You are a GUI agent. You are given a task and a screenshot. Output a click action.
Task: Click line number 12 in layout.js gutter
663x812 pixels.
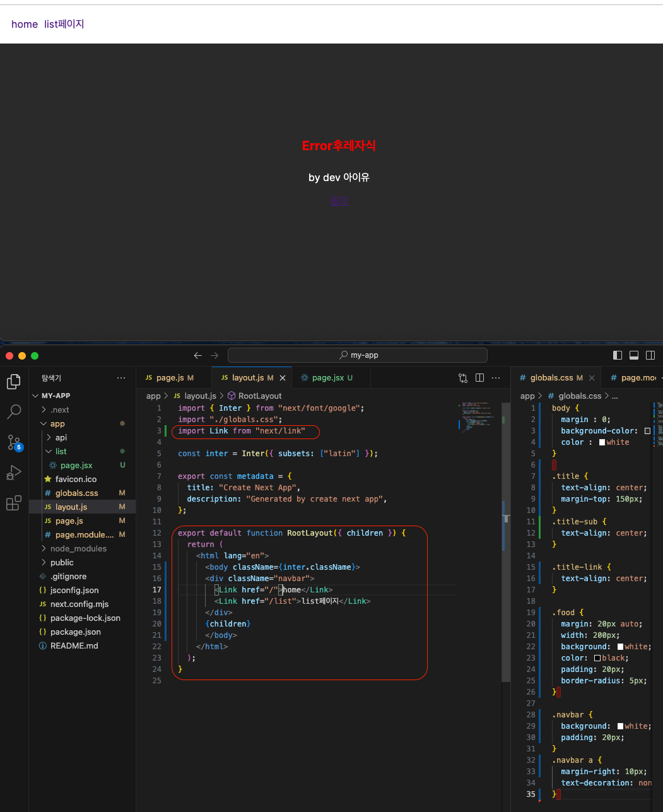click(x=157, y=533)
